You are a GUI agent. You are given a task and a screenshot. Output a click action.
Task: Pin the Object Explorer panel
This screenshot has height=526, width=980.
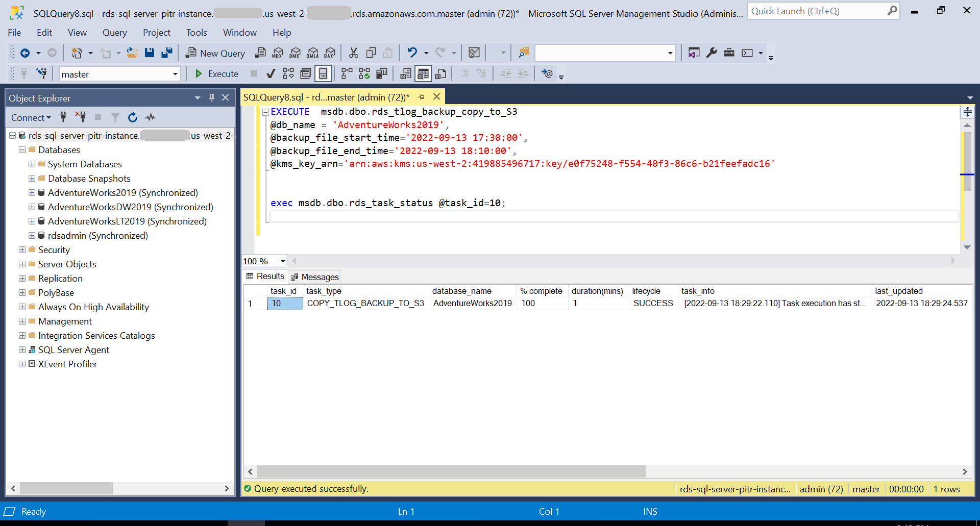[x=211, y=97]
